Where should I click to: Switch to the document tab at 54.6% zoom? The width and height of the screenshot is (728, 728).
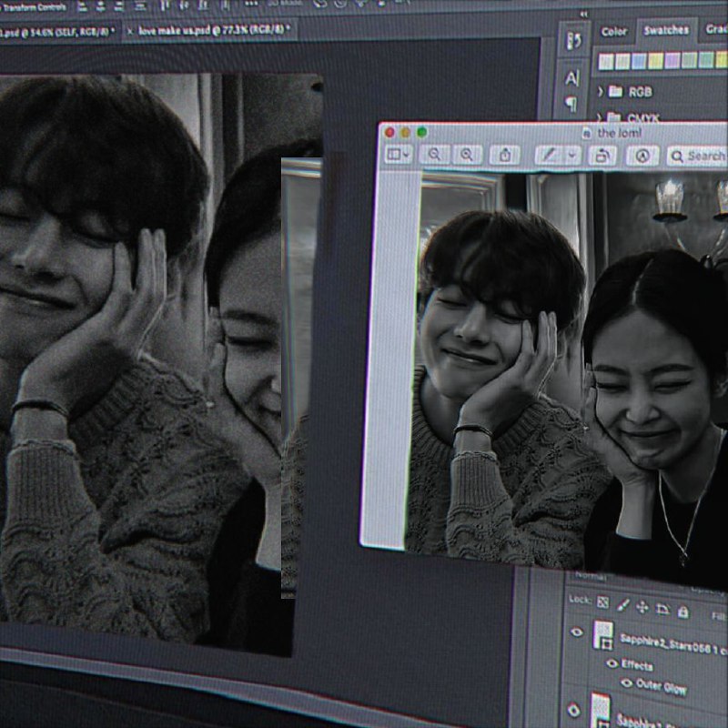coord(56,32)
